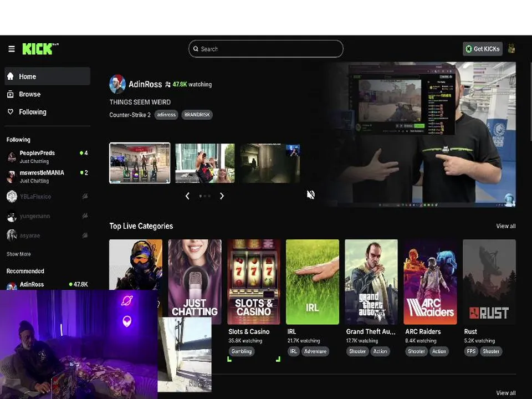Open the Counter-Strike 2 category link
This screenshot has width=532, height=399.
click(x=130, y=115)
